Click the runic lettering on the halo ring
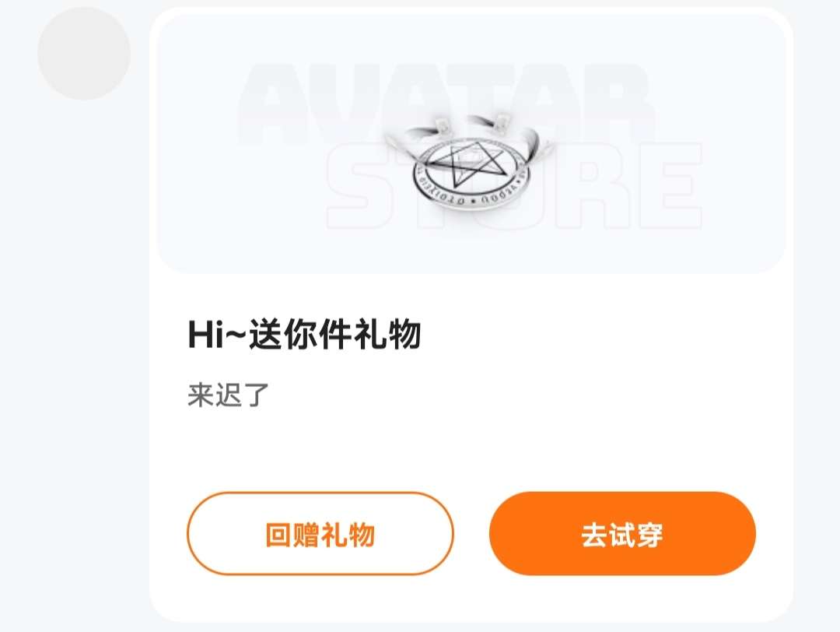Viewport: 840px width, 632px height. click(x=471, y=197)
